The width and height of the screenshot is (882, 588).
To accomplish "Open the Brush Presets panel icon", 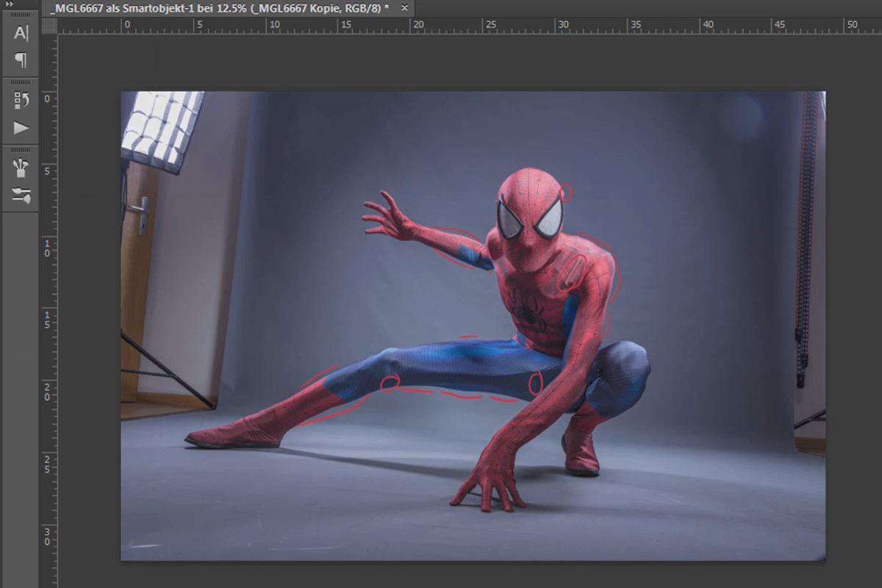I will [x=21, y=168].
